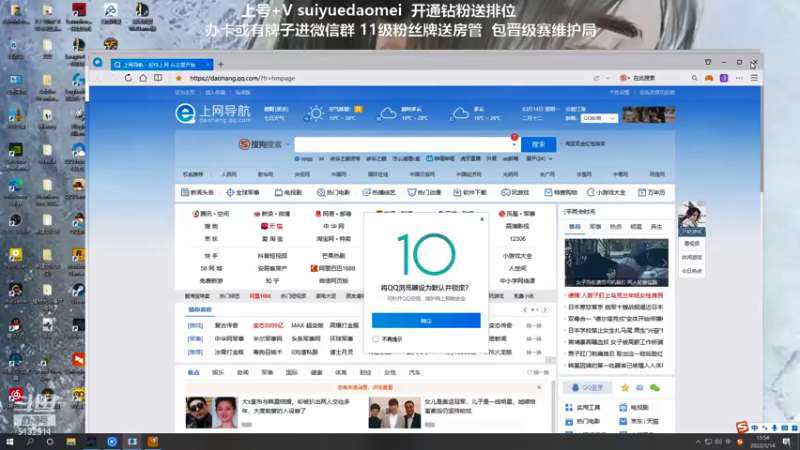Switch news panel to 养生 tab
Screen dimensions: 800x450
point(657,227)
